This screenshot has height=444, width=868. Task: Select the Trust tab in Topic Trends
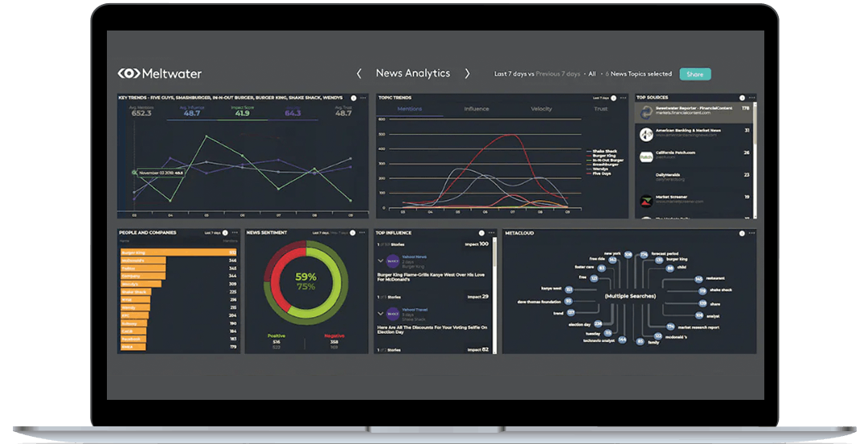[600, 109]
